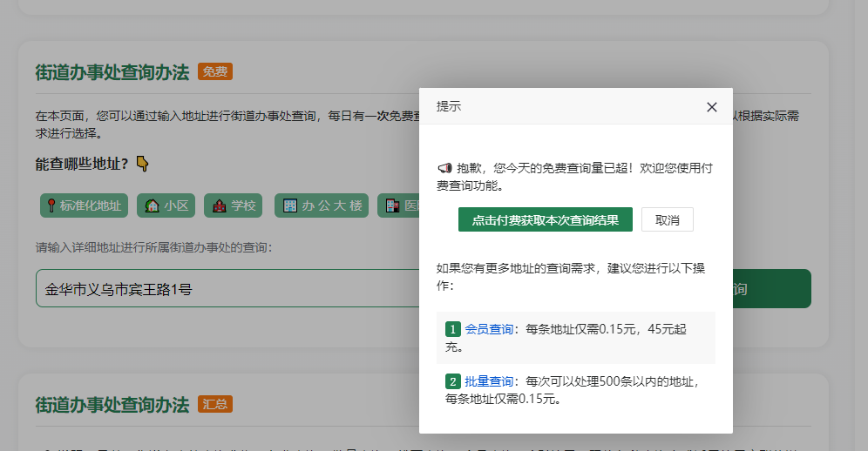Click the megaphone icon before 抱歉
The width and height of the screenshot is (868, 451).
pyautogui.click(x=445, y=168)
